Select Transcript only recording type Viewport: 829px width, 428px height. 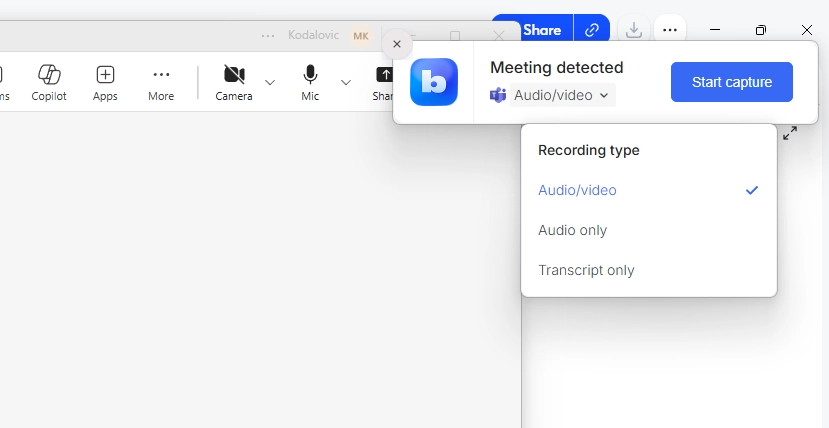(x=649, y=271)
